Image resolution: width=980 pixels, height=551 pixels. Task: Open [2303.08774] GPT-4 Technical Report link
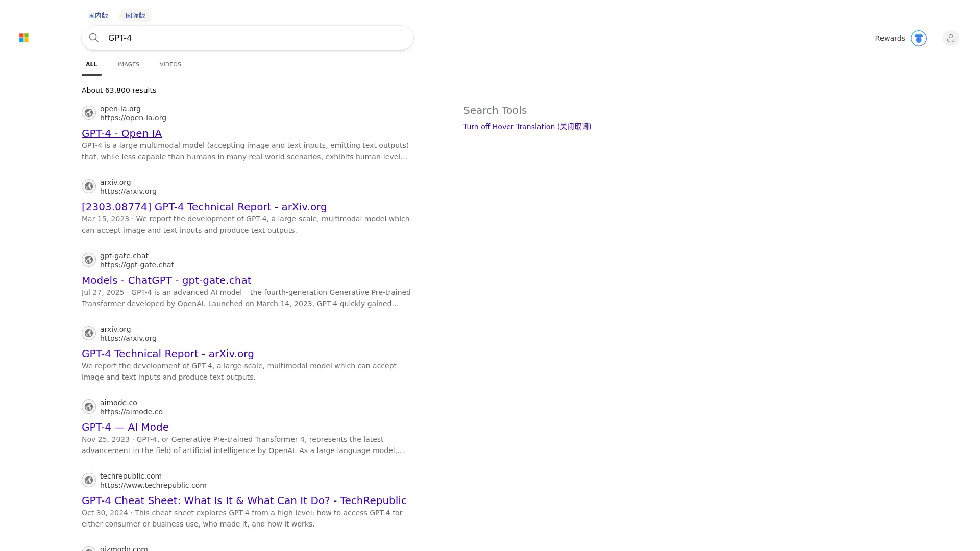[204, 207]
